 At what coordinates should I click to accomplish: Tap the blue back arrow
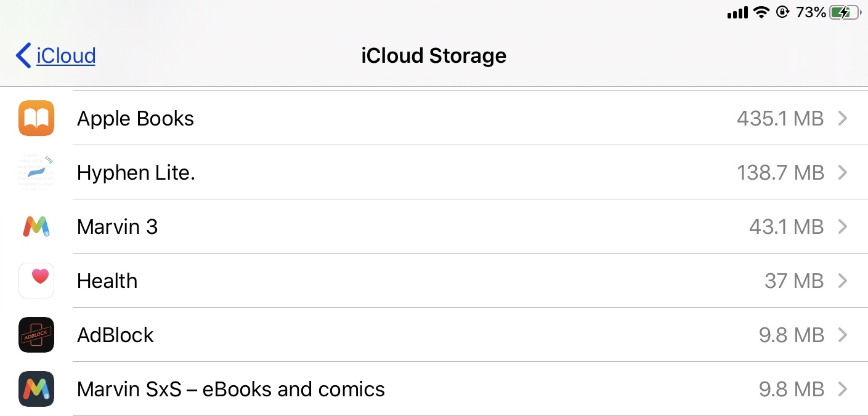[x=23, y=55]
